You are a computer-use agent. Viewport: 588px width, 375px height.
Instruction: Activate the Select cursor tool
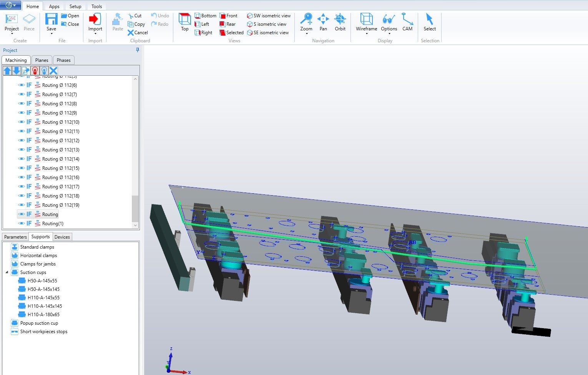click(x=430, y=22)
